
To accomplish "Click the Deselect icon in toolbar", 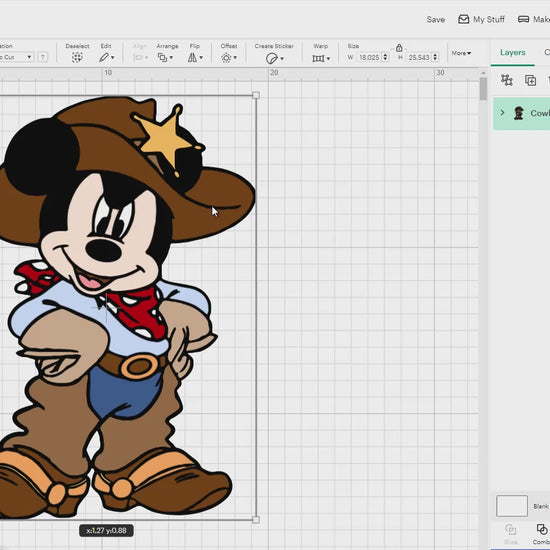I will pyautogui.click(x=77, y=57).
